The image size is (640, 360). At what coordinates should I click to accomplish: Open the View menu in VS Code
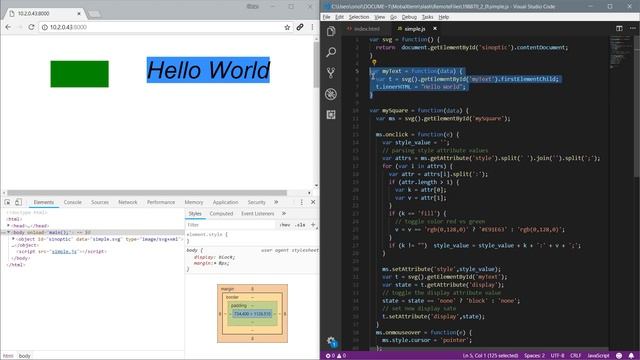click(x=380, y=17)
